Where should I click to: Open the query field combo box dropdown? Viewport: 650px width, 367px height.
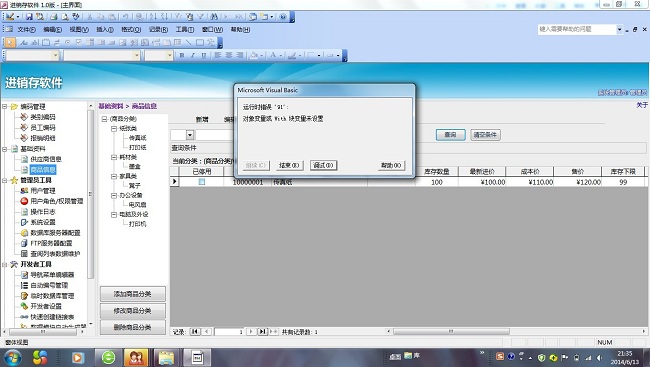pyautogui.click(x=190, y=135)
